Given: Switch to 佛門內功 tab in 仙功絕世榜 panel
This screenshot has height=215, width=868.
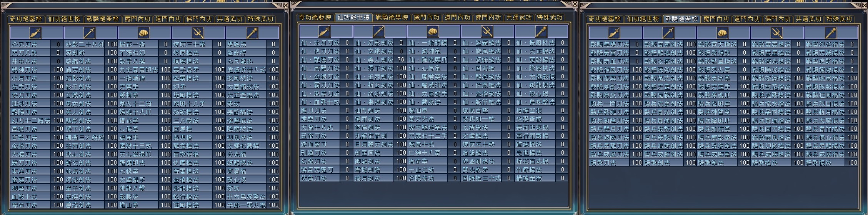Looking at the screenshot, I should point(488,17).
